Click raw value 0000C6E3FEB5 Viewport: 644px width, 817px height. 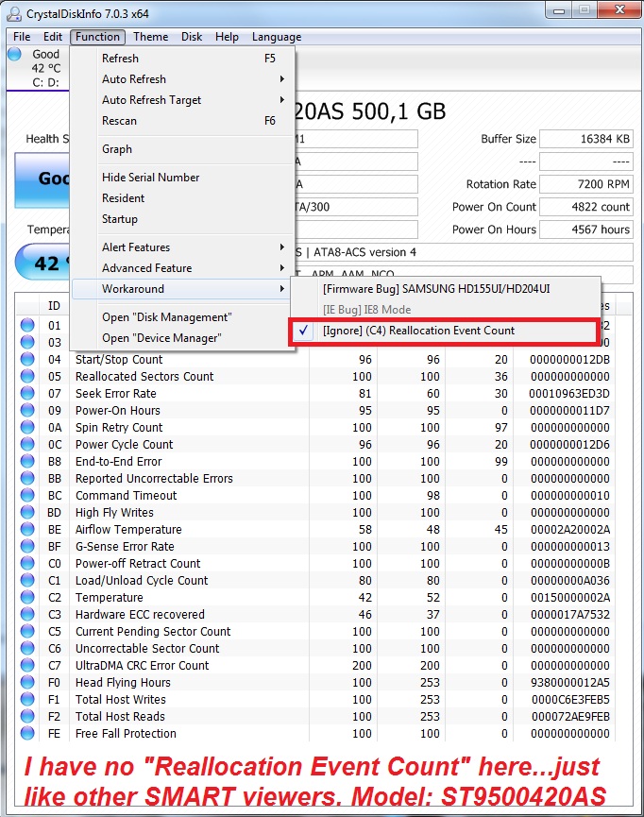click(x=570, y=699)
